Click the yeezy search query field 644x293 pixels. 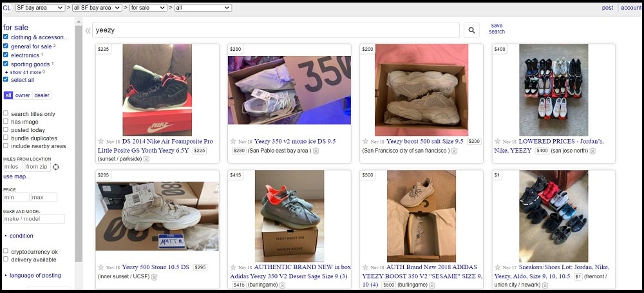pos(276,30)
